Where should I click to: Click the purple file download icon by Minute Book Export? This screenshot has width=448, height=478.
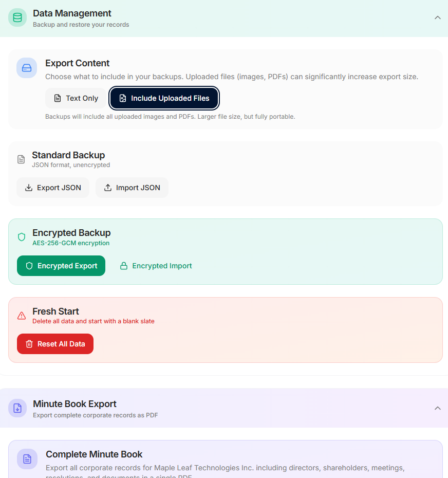click(x=17, y=408)
